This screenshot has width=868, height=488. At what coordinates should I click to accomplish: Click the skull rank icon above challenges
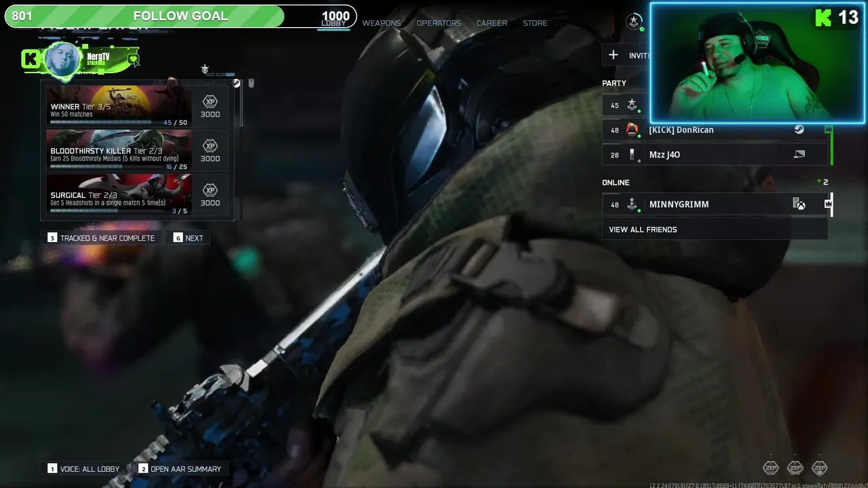pyautogui.click(x=205, y=69)
